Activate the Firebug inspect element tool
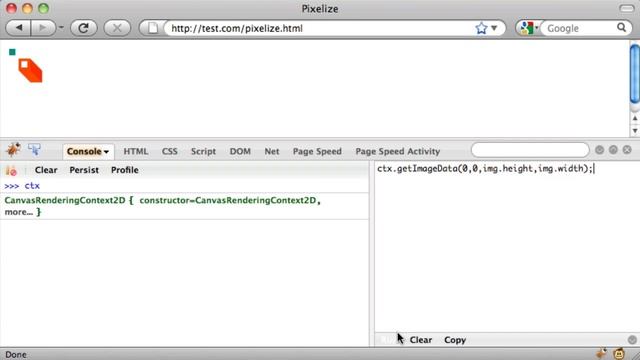Screen dimensions: 640x360 point(35,149)
